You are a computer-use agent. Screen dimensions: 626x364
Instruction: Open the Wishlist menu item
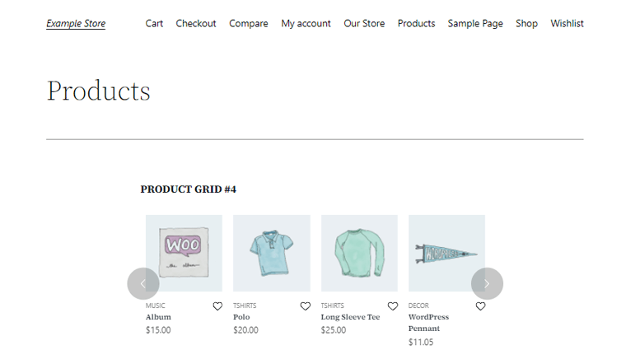567,24
